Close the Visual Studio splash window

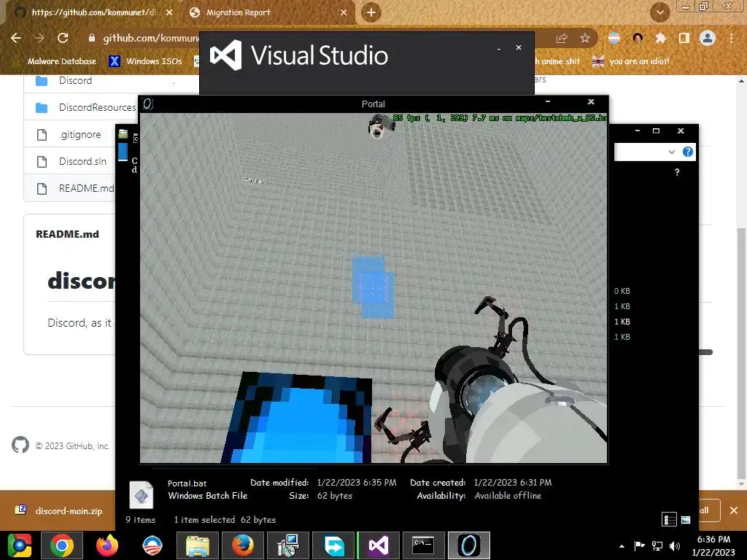click(x=519, y=47)
